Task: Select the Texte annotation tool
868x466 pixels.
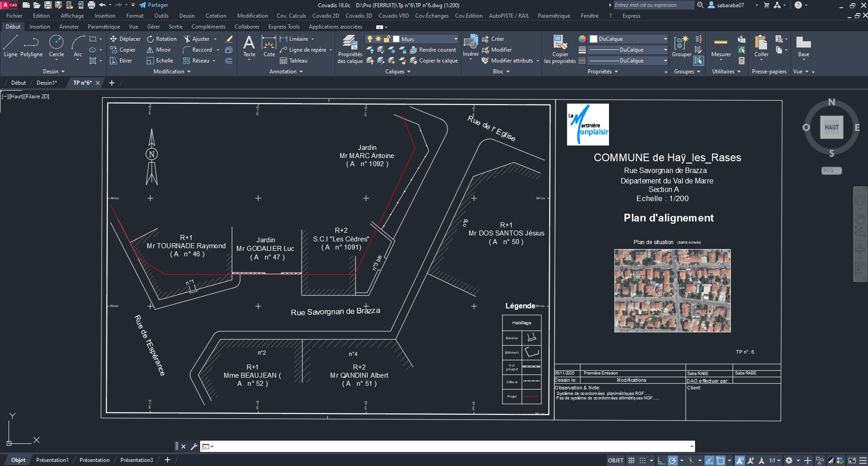Action: [249, 47]
